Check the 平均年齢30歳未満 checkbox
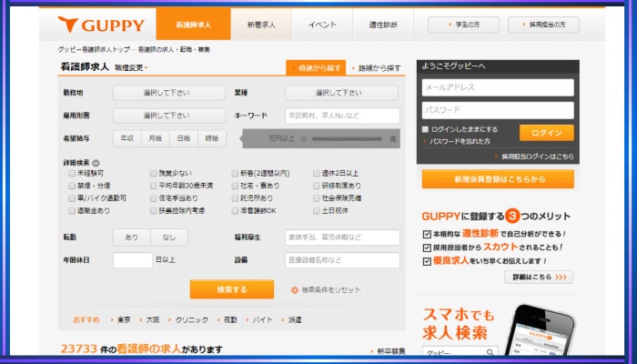Screen dimensions: 637x364 [153, 186]
